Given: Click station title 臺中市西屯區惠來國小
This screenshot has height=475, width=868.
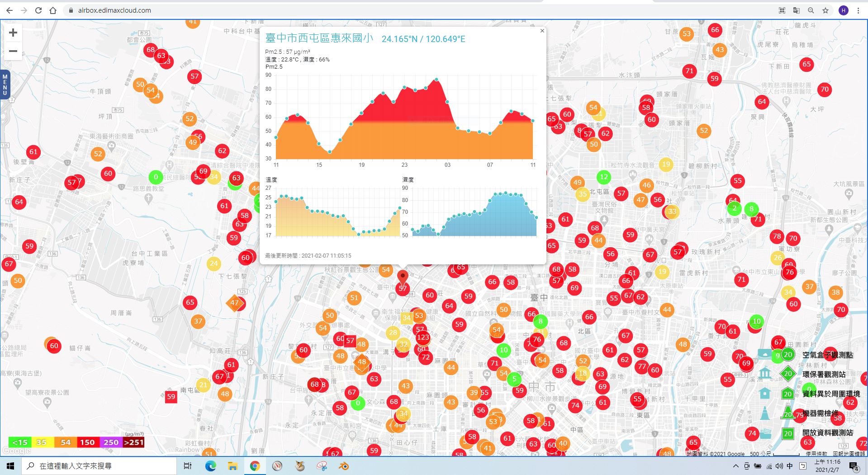Looking at the screenshot, I should point(319,38).
